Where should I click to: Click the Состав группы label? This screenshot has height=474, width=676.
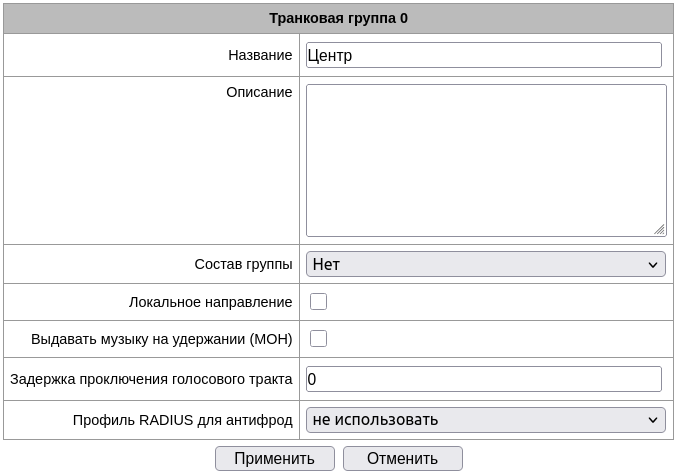pyautogui.click(x=243, y=264)
